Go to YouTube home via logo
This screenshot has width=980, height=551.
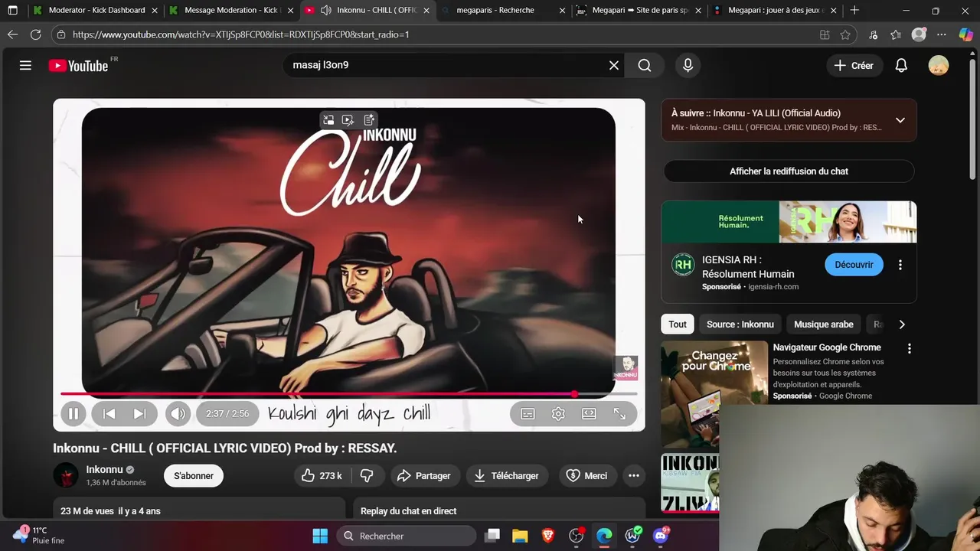click(78, 66)
